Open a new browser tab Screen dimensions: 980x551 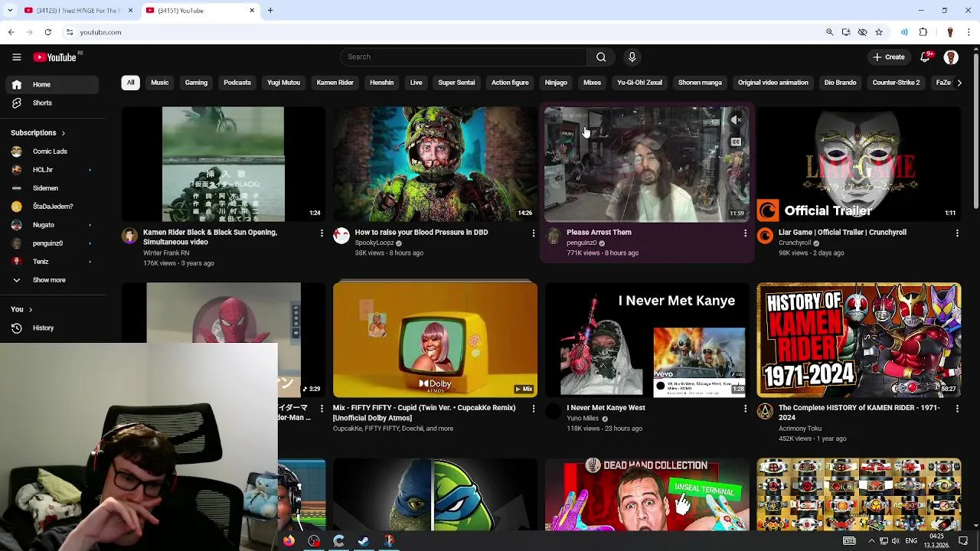270,10
